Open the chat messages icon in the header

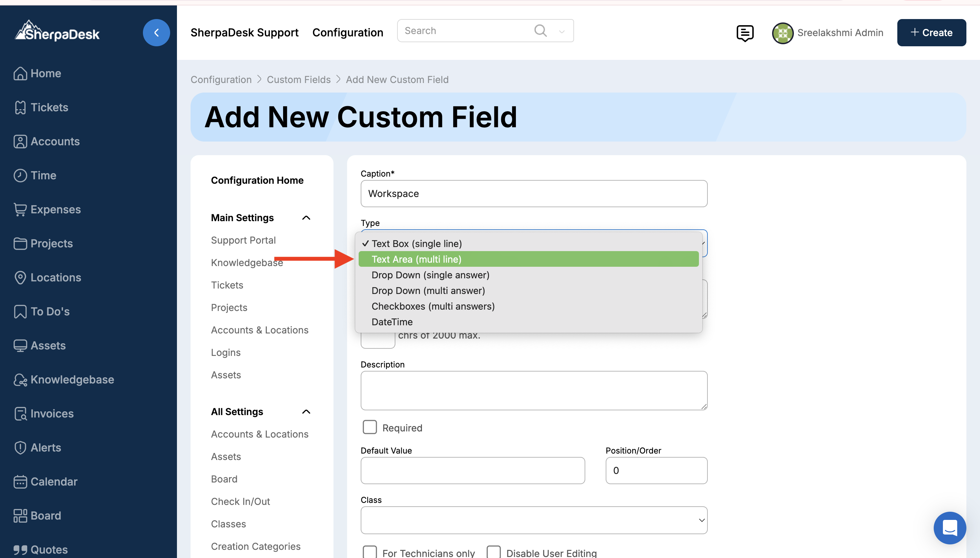pyautogui.click(x=745, y=33)
